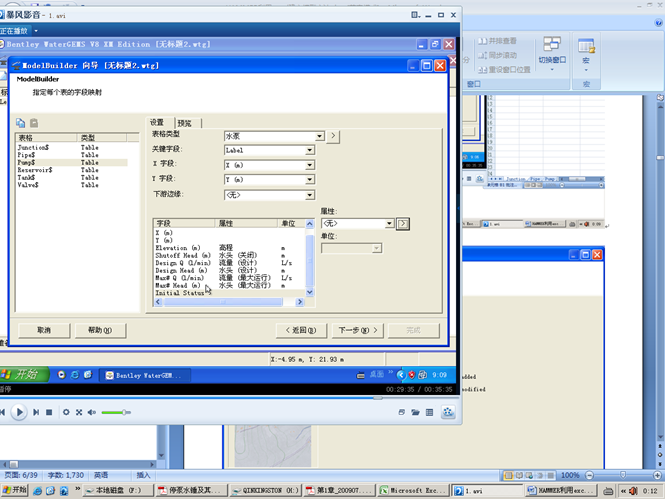Open the 关键字段 dropdown showing Label
Screen dimensions: 665x499
309,150
